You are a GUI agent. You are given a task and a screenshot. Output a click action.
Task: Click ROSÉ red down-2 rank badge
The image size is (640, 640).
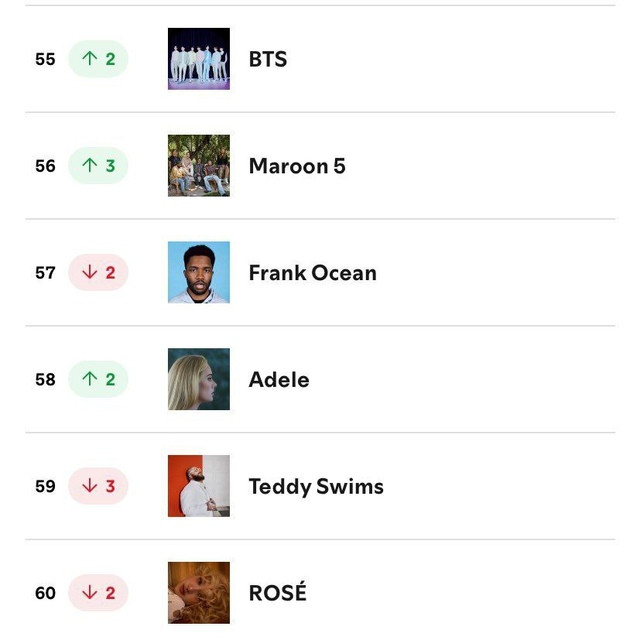tap(98, 593)
